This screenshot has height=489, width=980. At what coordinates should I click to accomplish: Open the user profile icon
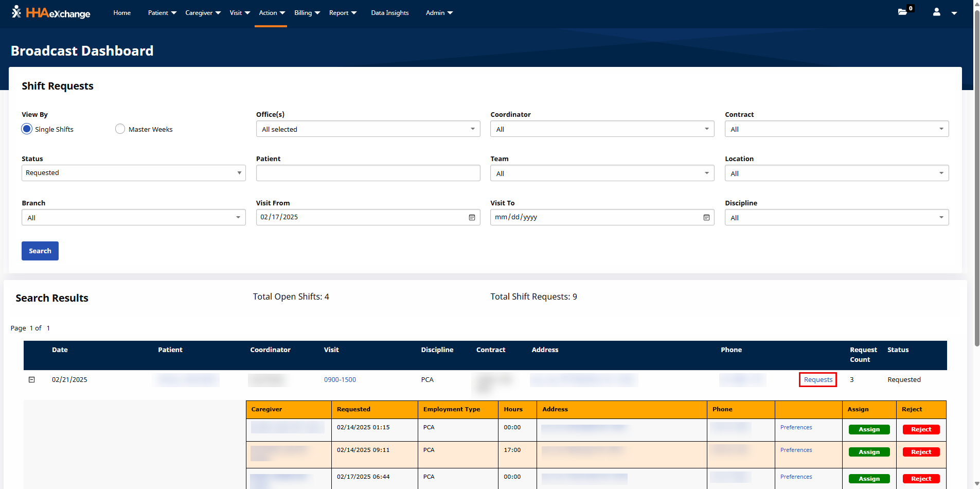coord(936,12)
